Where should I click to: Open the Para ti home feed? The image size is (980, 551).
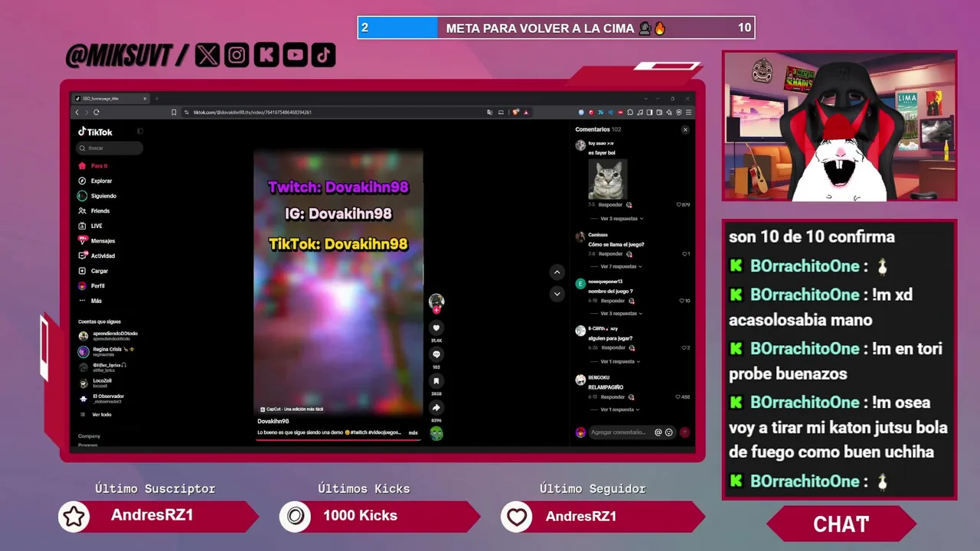point(93,166)
